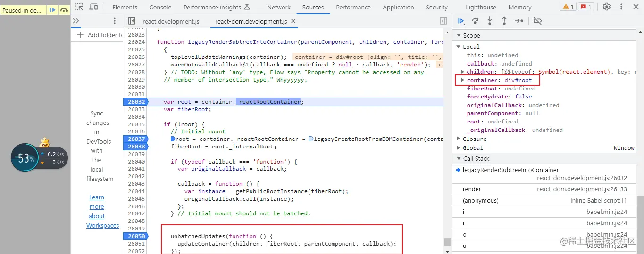Resume execution from the paused-page overlay
This screenshot has height=254, width=644.
click(x=52, y=10)
